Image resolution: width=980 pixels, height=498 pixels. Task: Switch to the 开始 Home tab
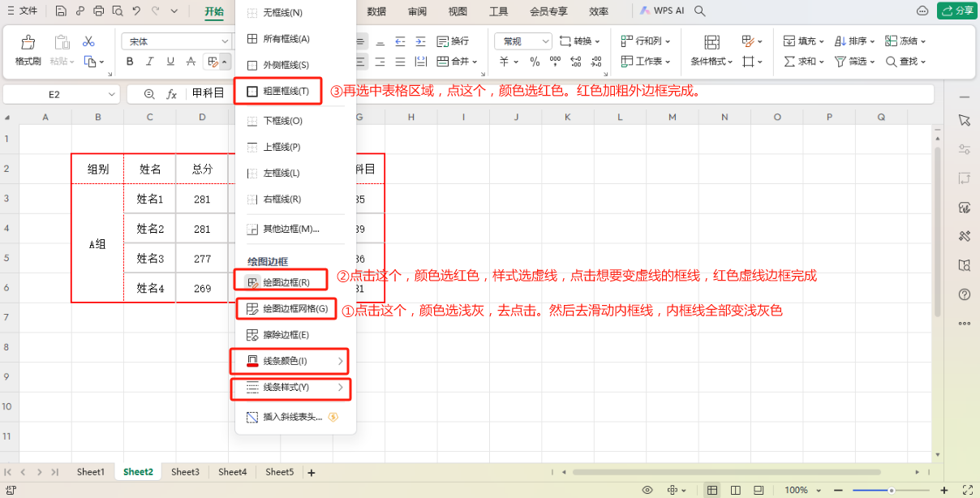pos(214,11)
